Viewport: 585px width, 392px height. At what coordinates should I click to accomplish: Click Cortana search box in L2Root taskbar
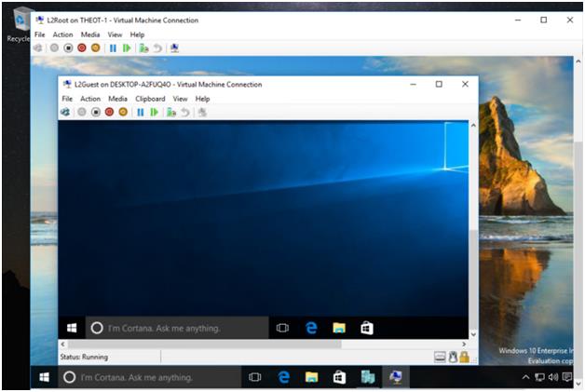point(150,377)
